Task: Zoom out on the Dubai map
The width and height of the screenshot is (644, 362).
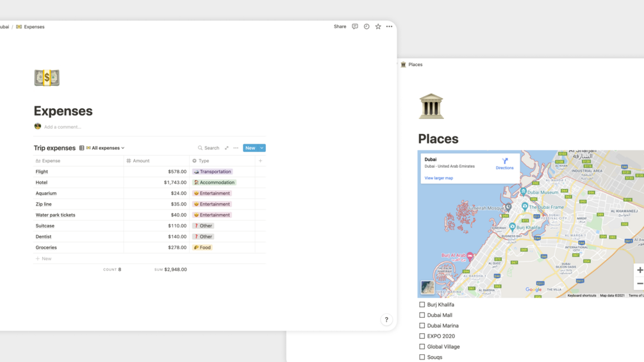Action: (640, 284)
